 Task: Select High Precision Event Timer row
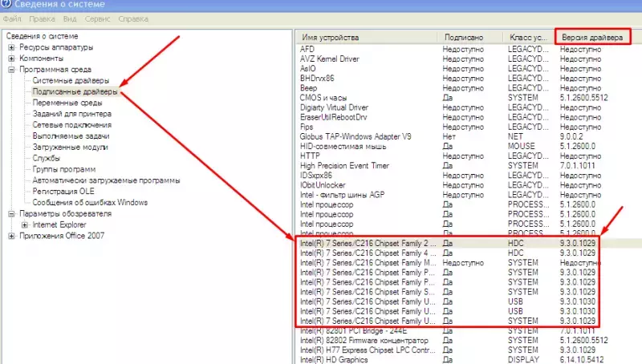point(469,166)
